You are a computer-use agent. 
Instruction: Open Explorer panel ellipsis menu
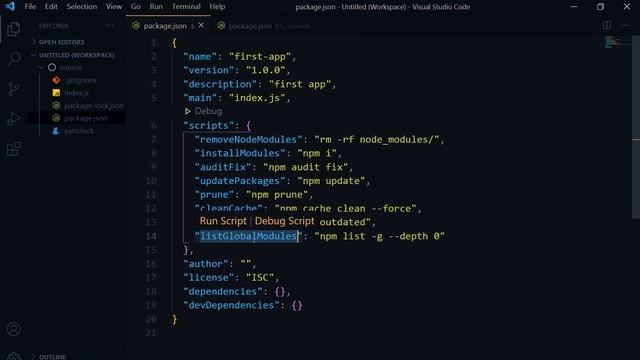click(110, 25)
